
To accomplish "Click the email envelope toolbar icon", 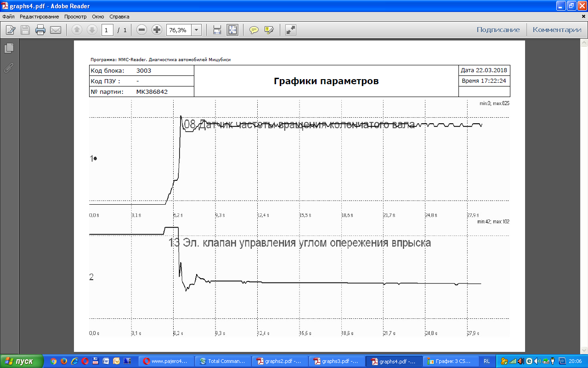I will click(56, 30).
